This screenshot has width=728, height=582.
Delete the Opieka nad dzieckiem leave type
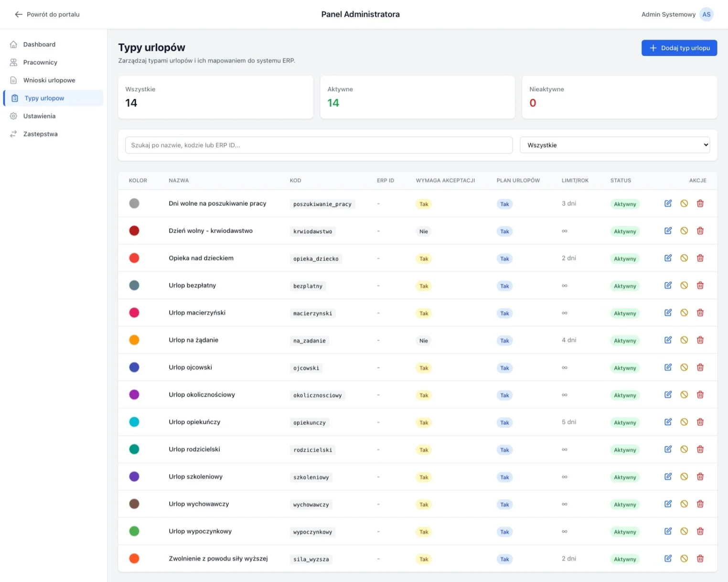point(700,258)
